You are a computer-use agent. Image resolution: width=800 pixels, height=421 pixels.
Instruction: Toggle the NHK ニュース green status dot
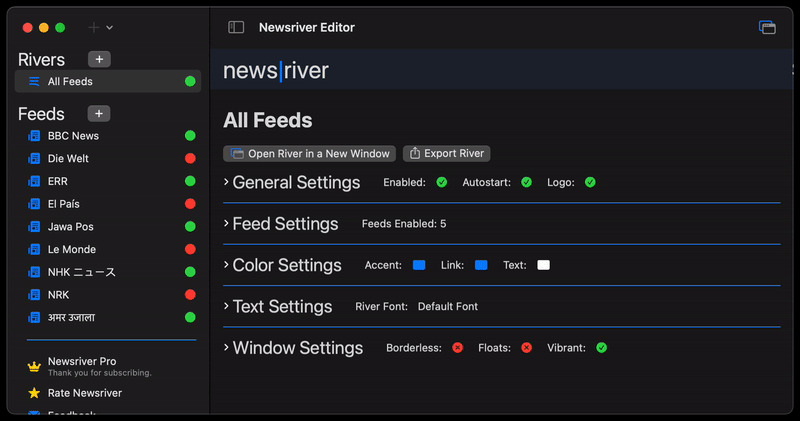[190, 271]
